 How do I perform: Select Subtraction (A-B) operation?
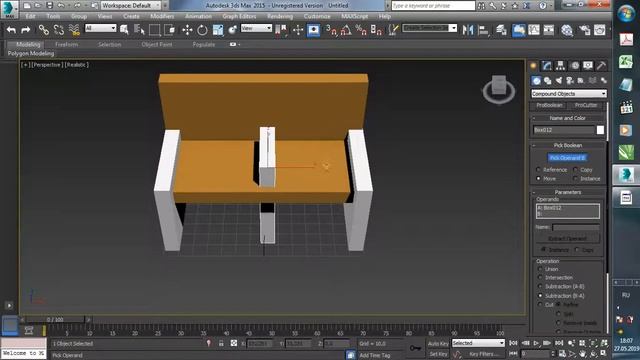(x=540, y=287)
